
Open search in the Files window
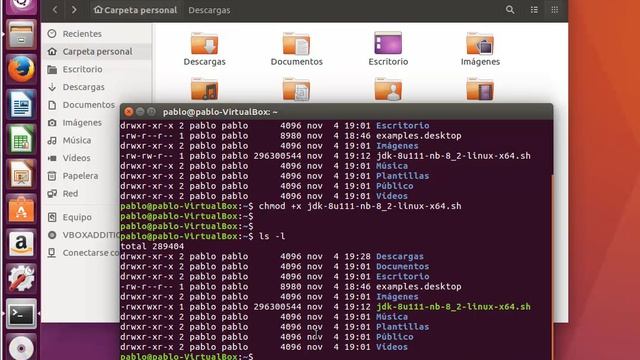pos(510,9)
